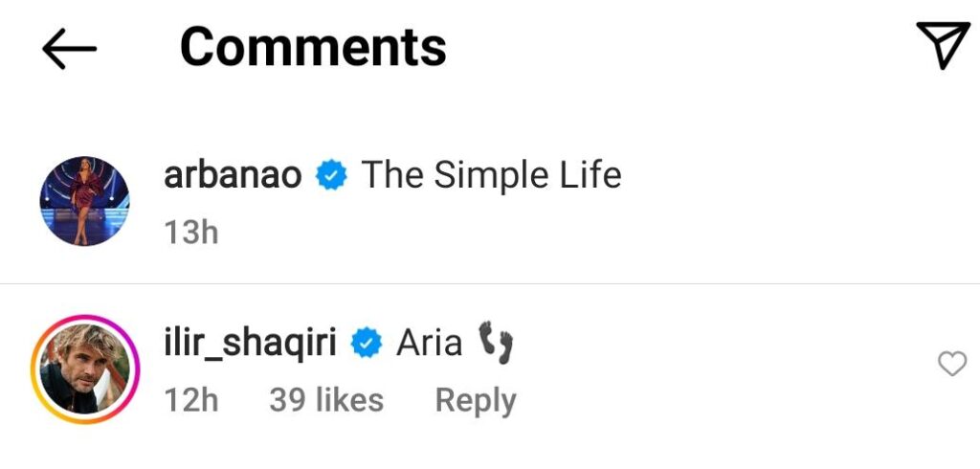Image resolution: width=980 pixels, height=469 pixels.
Task: Open the arbanao username profile link
Action: click(234, 175)
